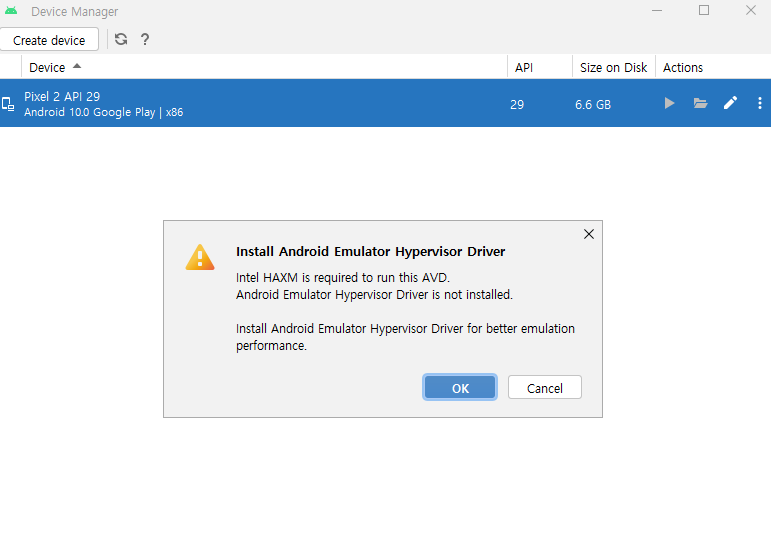Click 'Android 10.0 Google Play | x86' text
The width and height of the screenshot is (771, 548).
point(104,112)
